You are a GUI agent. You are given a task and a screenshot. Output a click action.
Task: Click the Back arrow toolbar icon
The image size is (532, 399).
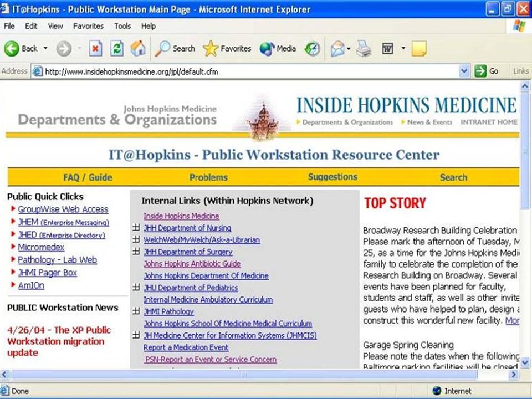pyautogui.click(x=12, y=49)
